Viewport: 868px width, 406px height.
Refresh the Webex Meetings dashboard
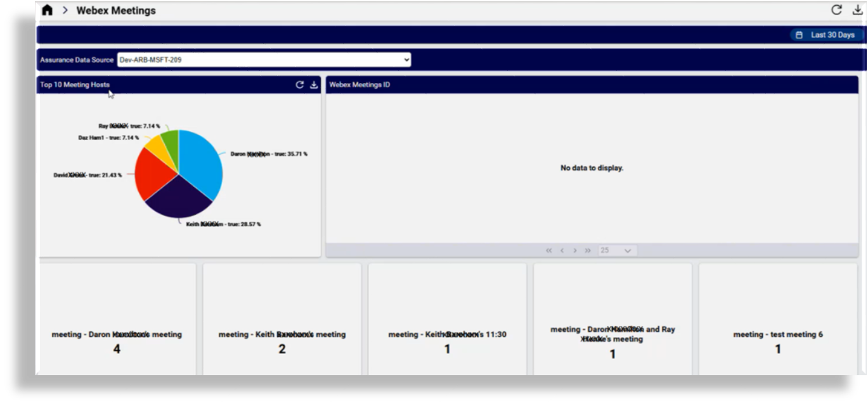(x=836, y=9)
